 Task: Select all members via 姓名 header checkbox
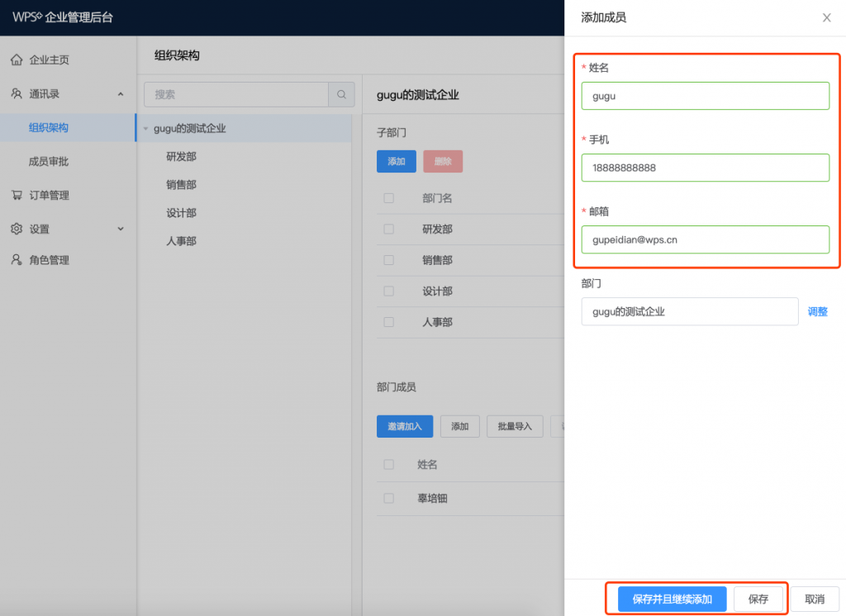coord(388,465)
